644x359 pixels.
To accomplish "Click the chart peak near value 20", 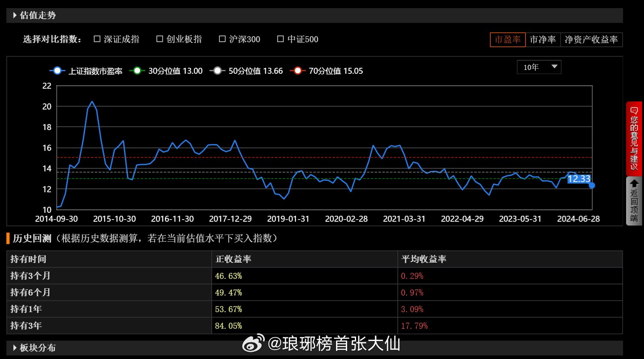I will [92, 101].
